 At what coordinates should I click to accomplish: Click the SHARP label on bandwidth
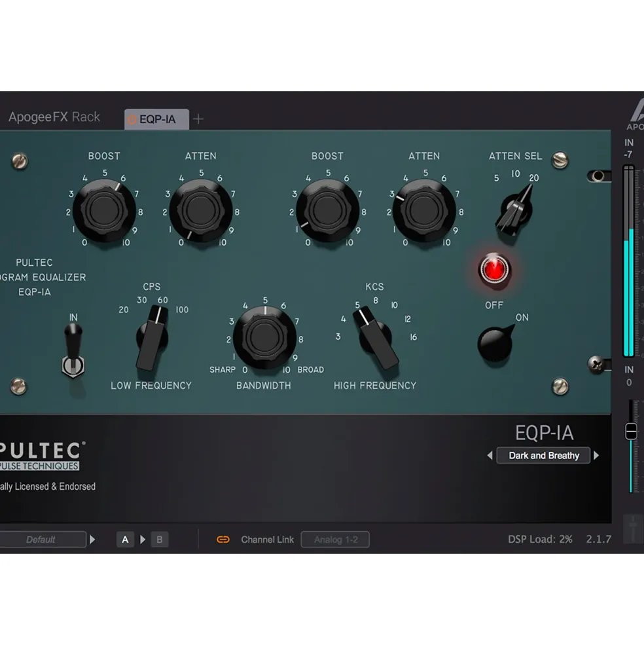click(x=223, y=370)
